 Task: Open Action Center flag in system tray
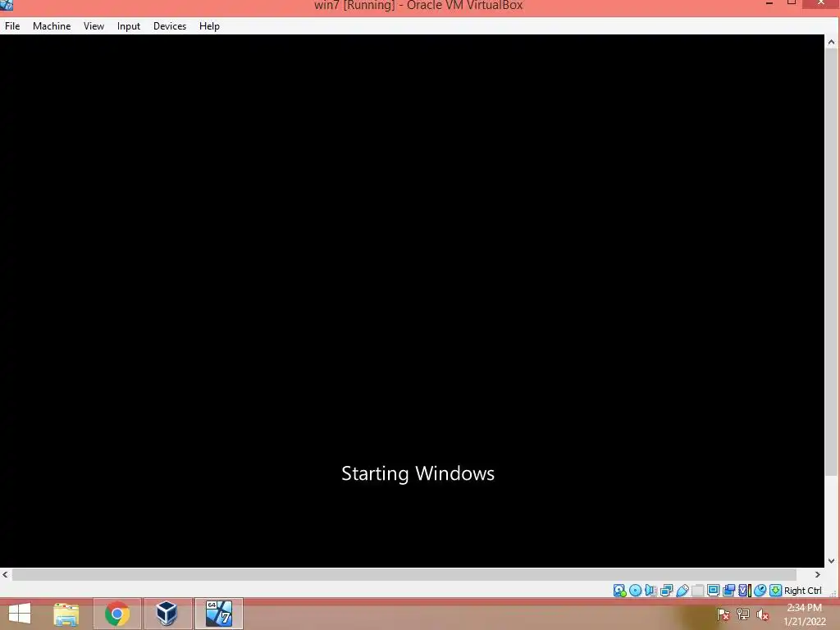coord(724,614)
